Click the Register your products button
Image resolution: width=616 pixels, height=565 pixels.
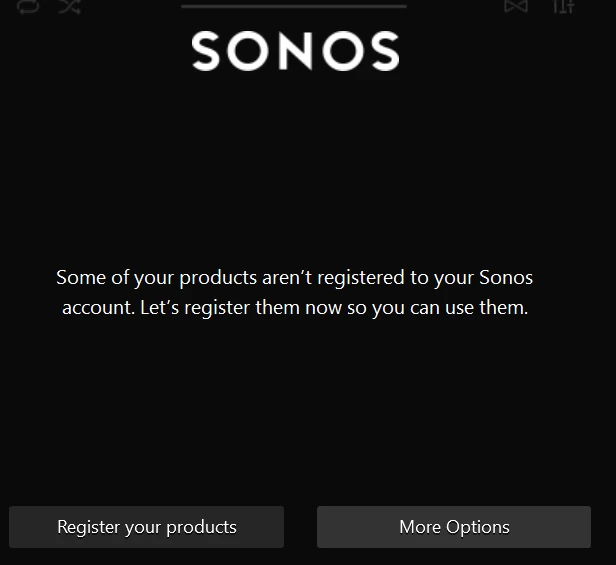click(x=147, y=527)
